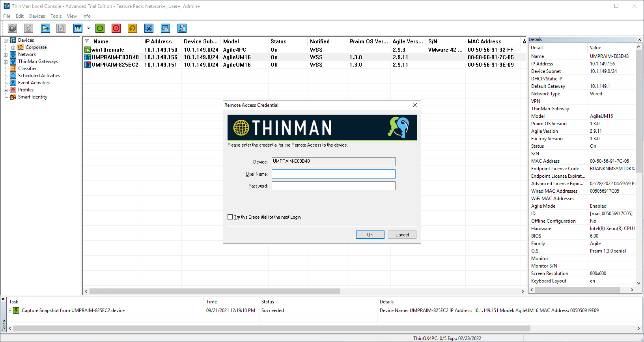
Task: Click the Details panel scroll down arrow
Action: [x=639, y=283]
